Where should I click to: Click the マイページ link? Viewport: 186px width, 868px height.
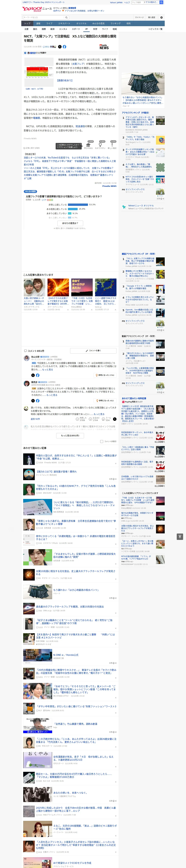click(x=139, y=18)
